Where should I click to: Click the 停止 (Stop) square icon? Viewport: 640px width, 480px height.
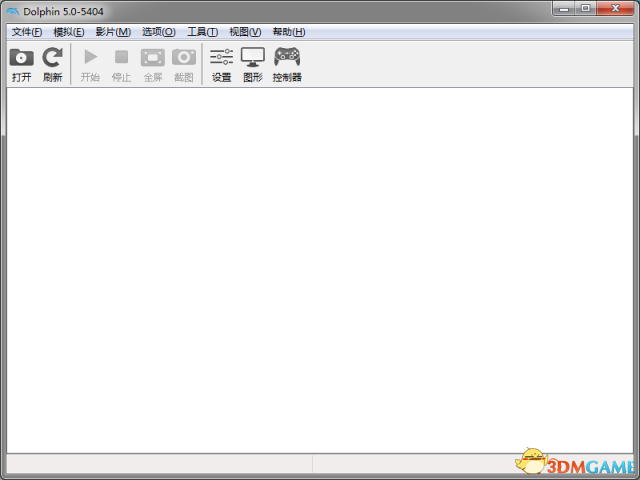tap(121, 57)
